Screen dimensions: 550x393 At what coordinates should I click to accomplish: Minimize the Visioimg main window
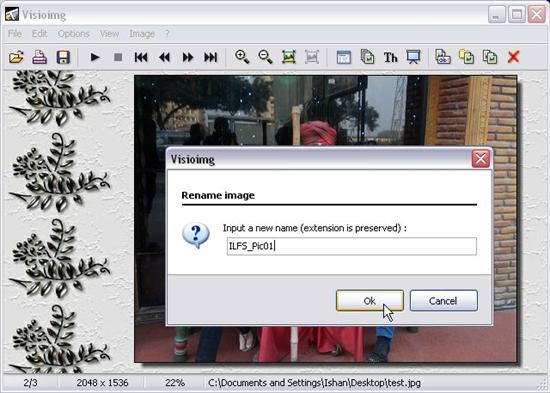[x=496, y=14]
